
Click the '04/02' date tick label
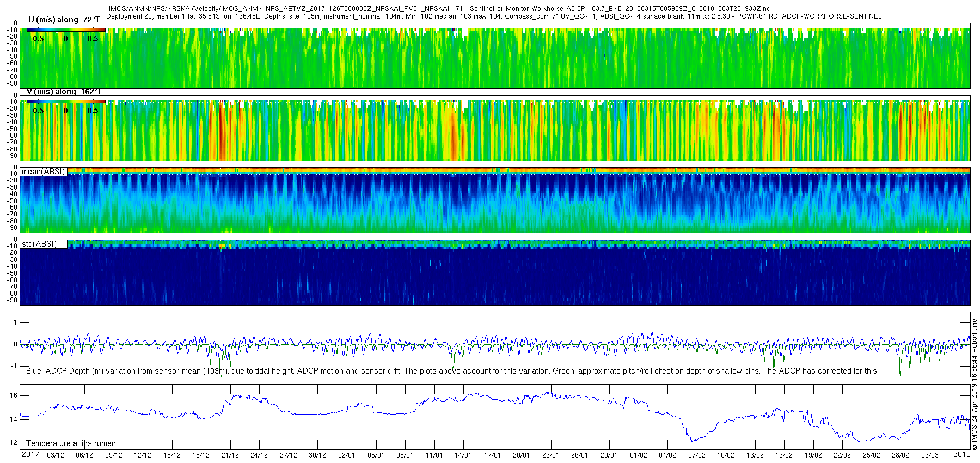click(x=667, y=455)
